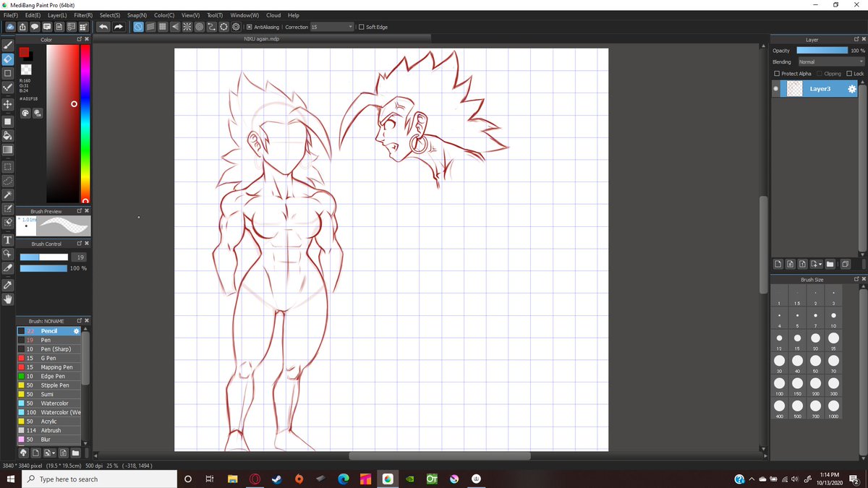Enable the layer Lock checkbox

click(849, 74)
